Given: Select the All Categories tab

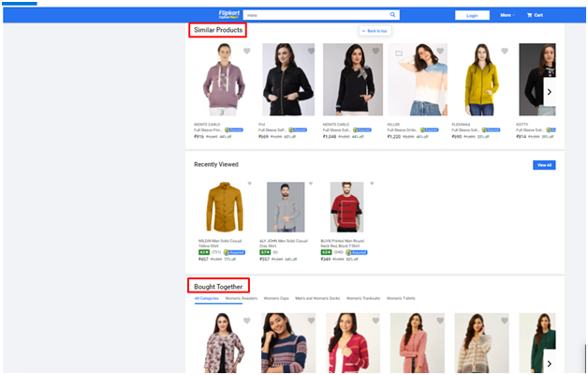Looking at the screenshot, I should point(207,298).
